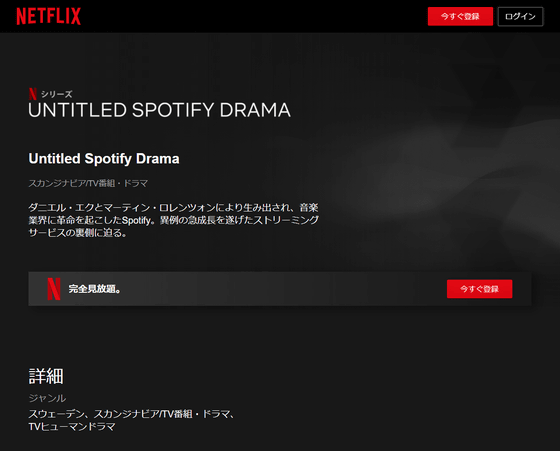Screen dimensions: 560x451
Task: Click the ジャンル label under 詳細
Action: 47,398
